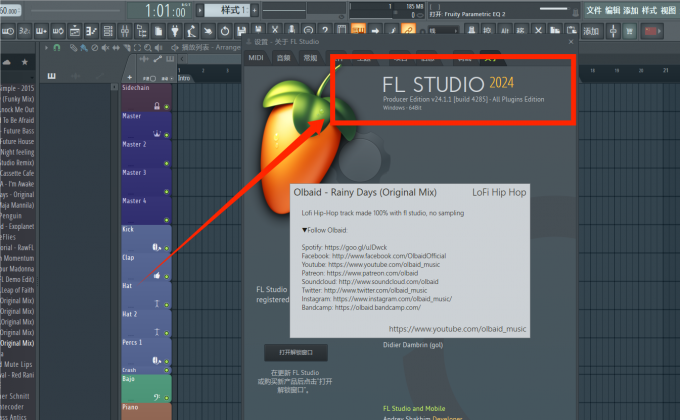Switch to the MIDI settings tab
The height and width of the screenshot is (420, 680).
click(256, 58)
